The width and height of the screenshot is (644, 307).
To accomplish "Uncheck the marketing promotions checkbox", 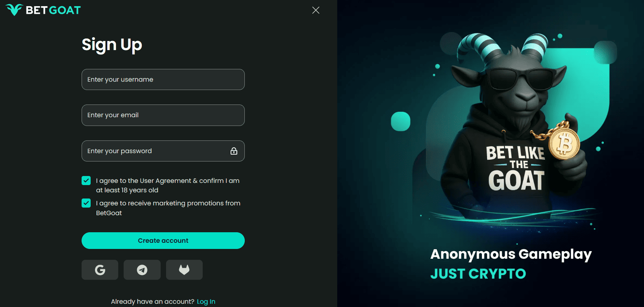I will click(x=86, y=203).
